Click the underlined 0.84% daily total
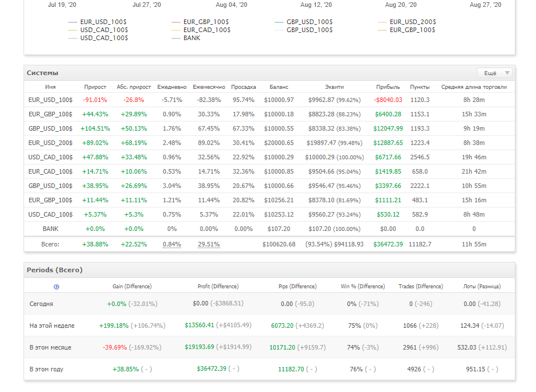Screen dimensions: 536x392 tap(172, 244)
